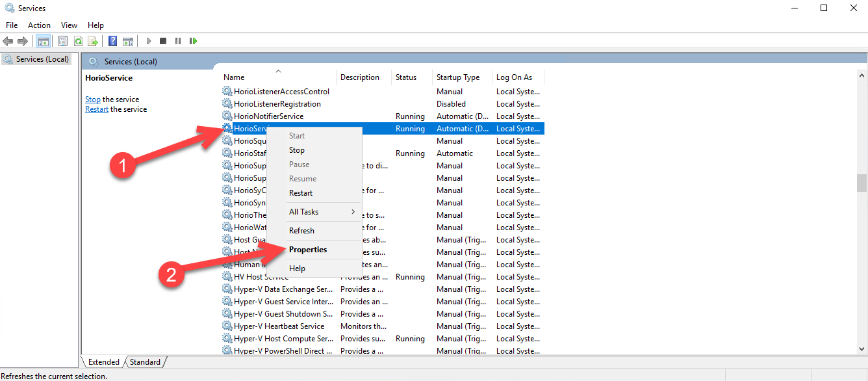Toggle the Show/Hide Console Tree toolbar icon

(44, 41)
